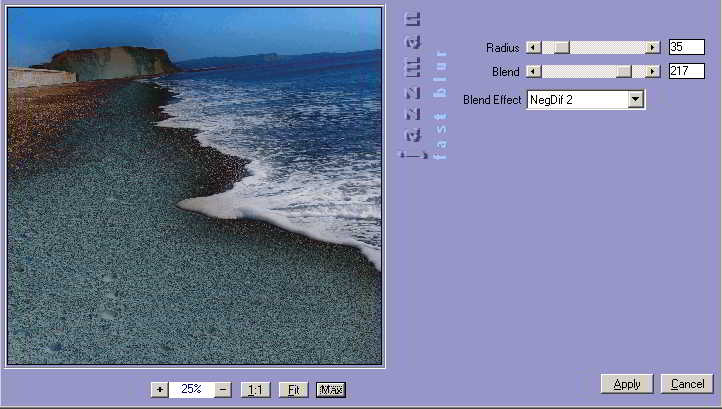Viewport: 722px width, 409px height.
Task: Increase Blend with the right arrow
Action: coord(653,72)
